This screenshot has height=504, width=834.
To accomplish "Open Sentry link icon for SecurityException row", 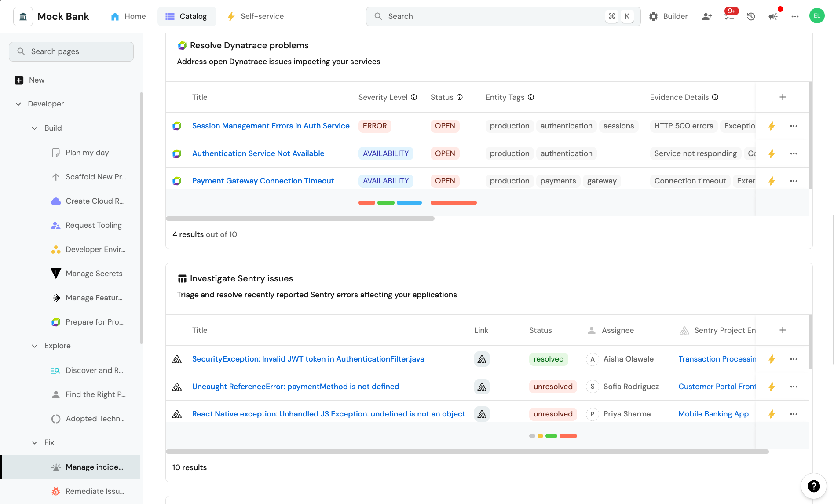I will coord(482,359).
